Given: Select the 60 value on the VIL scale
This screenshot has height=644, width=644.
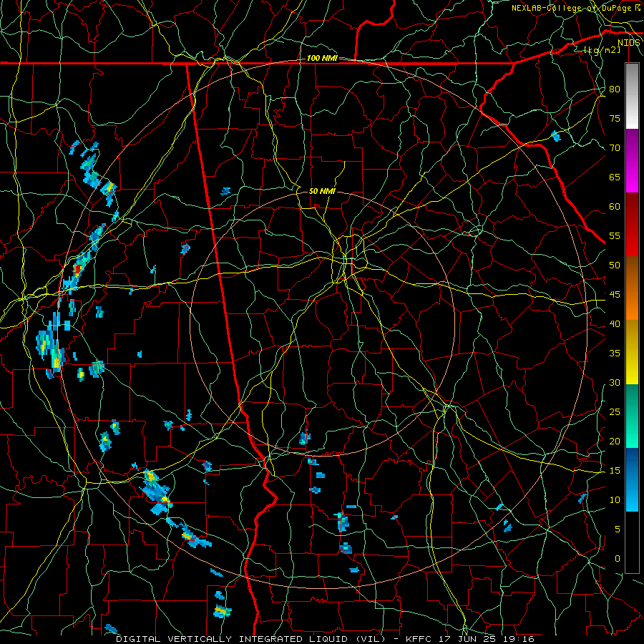Looking at the screenshot, I should click(615, 207).
